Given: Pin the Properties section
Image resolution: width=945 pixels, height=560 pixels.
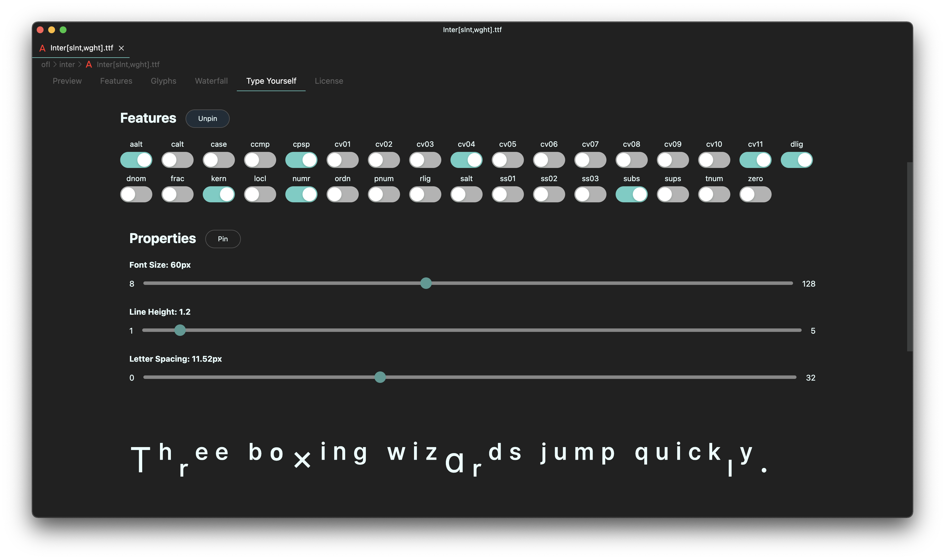Looking at the screenshot, I should (x=223, y=239).
